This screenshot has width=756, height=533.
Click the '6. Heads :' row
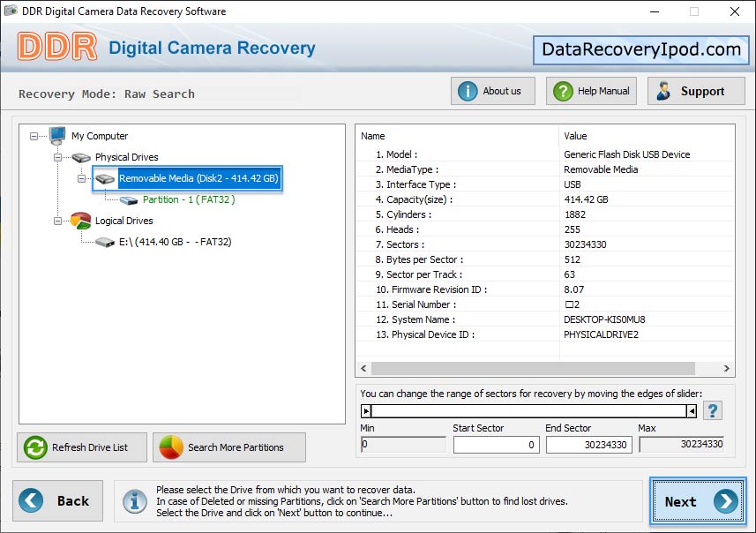[545, 229]
